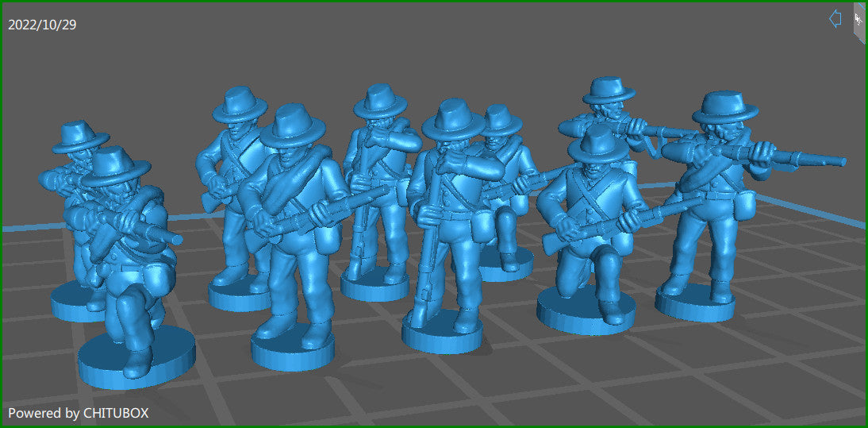868x428 pixels.
Task: Click the blue left-arrow icon
Action: click(x=835, y=19)
